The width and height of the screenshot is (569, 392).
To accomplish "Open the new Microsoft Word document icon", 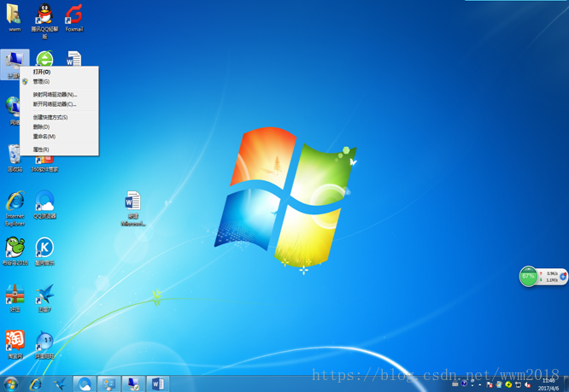I will pos(132,208).
